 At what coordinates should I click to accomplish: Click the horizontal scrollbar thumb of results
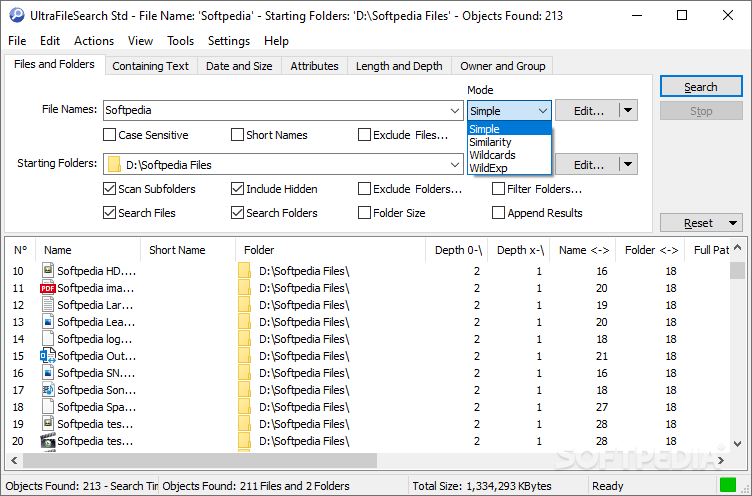click(200, 461)
